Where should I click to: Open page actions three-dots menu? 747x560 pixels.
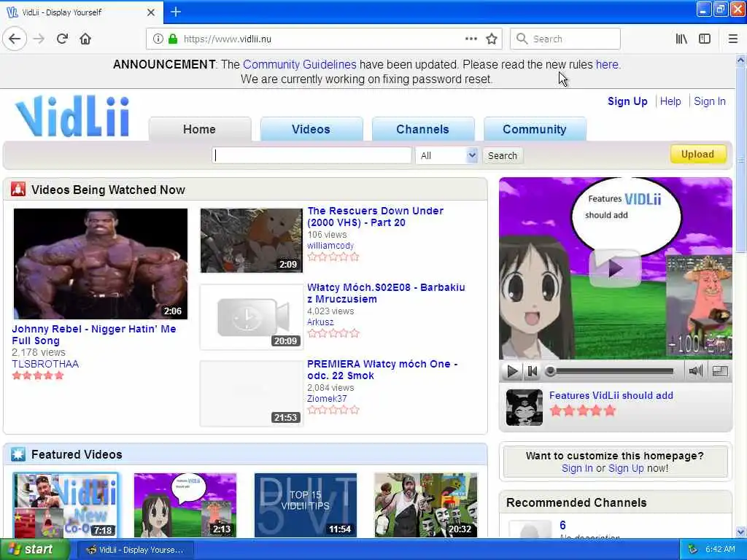pyautogui.click(x=471, y=39)
